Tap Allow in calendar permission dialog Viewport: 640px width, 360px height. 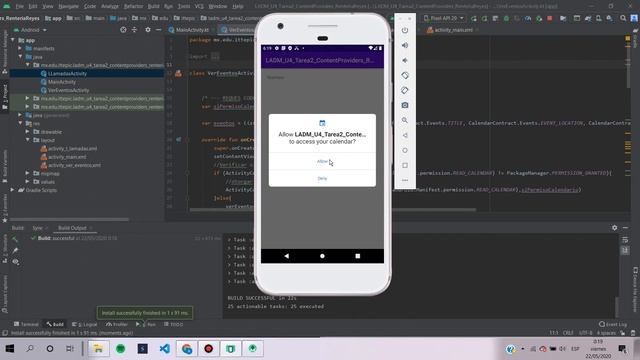pos(322,161)
